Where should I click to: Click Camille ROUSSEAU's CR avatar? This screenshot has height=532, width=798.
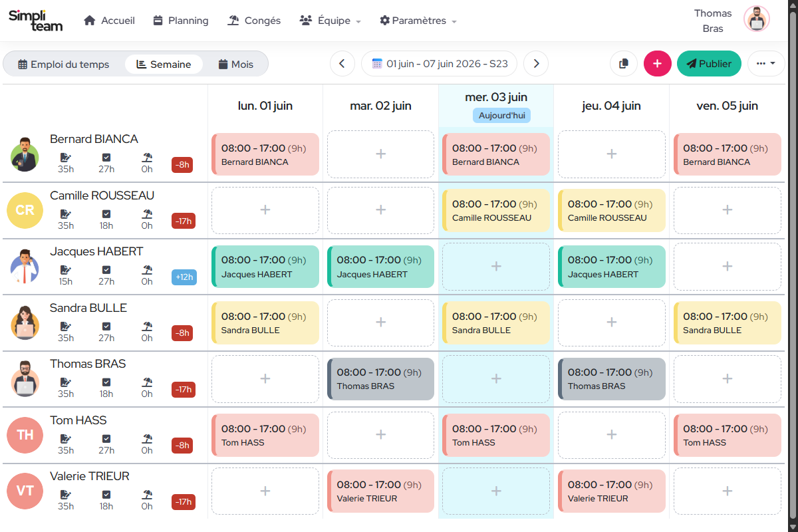coord(25,210)
